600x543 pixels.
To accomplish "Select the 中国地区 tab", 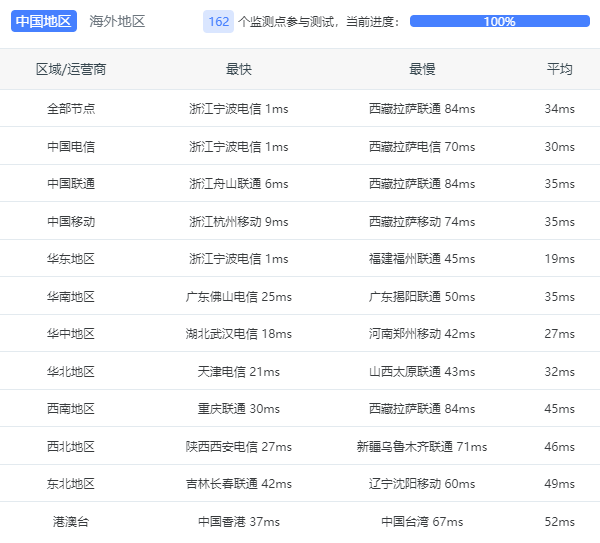I will [x=44, y=21].
